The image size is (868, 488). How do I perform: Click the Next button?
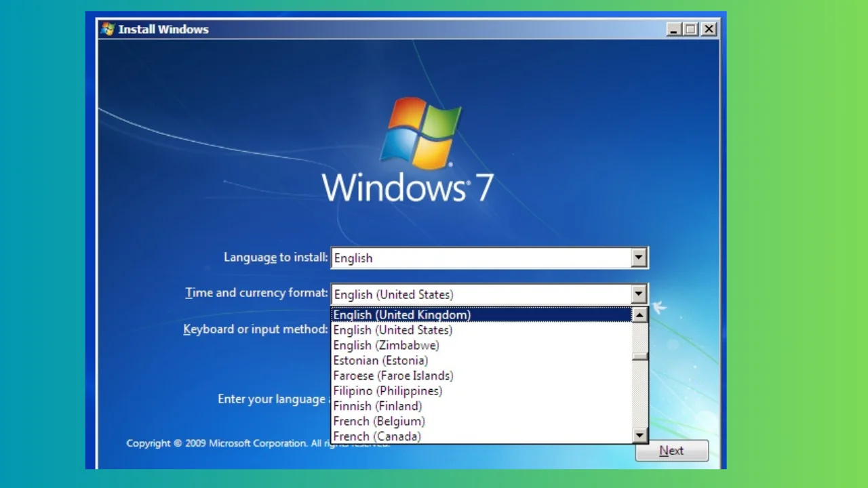671,451
